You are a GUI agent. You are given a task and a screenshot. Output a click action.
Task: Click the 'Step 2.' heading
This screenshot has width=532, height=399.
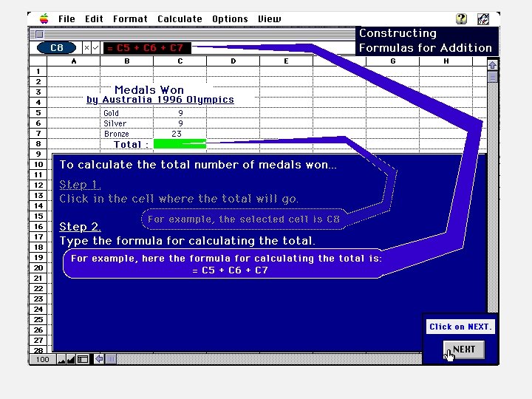coord(80,227)
